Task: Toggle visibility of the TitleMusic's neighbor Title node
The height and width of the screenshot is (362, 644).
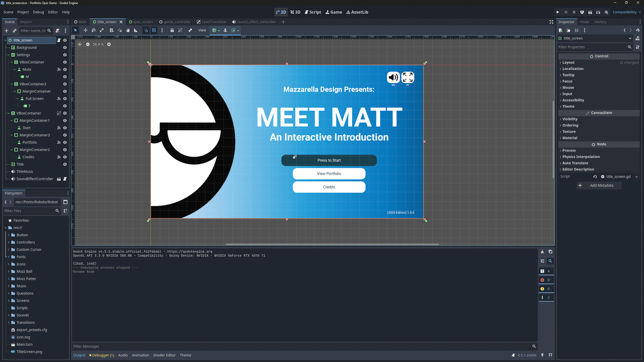Action: click(x=65, y=164)
